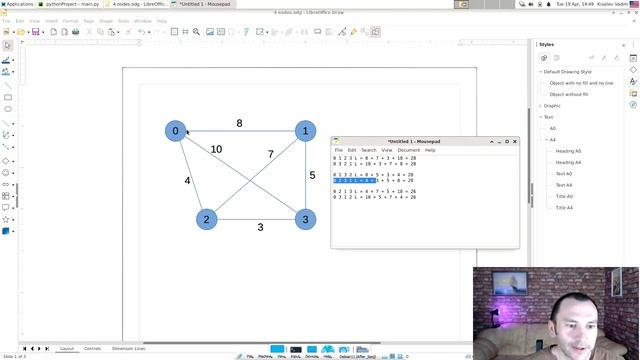Open Line Color dropdown arrow

pos(13,60)
